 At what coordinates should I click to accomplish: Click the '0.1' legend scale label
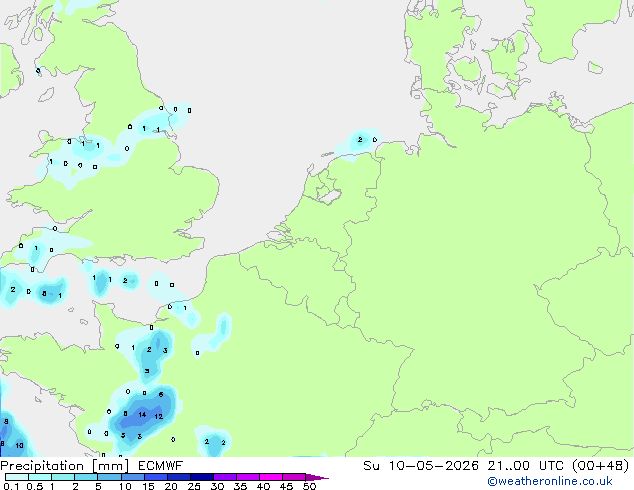click(x=11, y=486)
